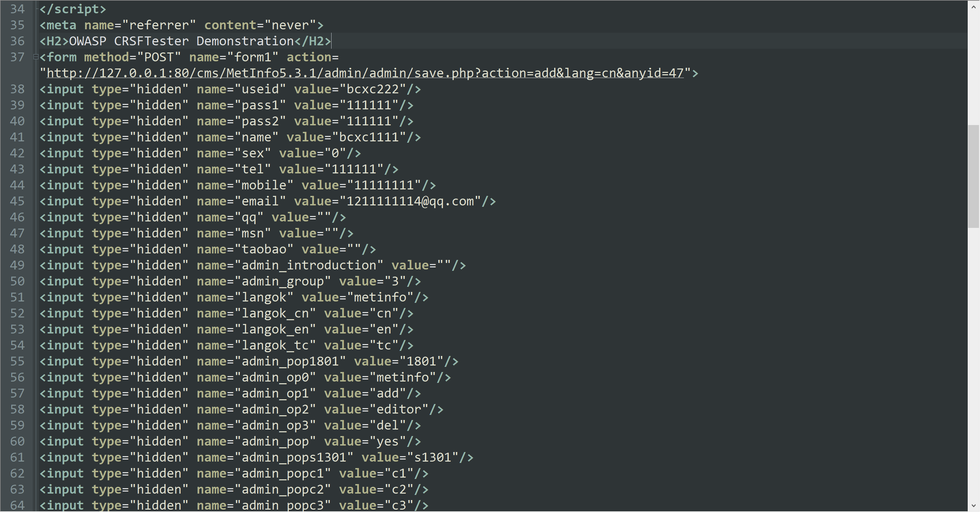Viewport: 980px width, 512px height.
Task: Click the scrollbar up arrow
Action: click(974, 7)
